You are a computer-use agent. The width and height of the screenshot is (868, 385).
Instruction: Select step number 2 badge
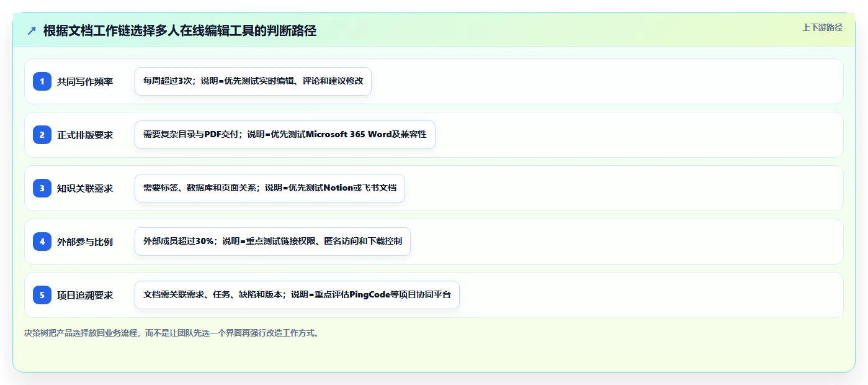pyautogui.click(x=42, y=134)
